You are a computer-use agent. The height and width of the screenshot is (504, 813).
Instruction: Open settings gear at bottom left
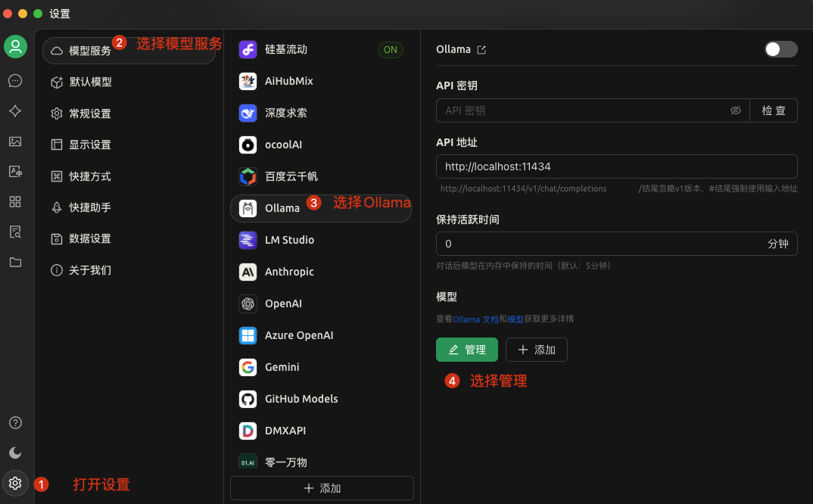[15, 484]
